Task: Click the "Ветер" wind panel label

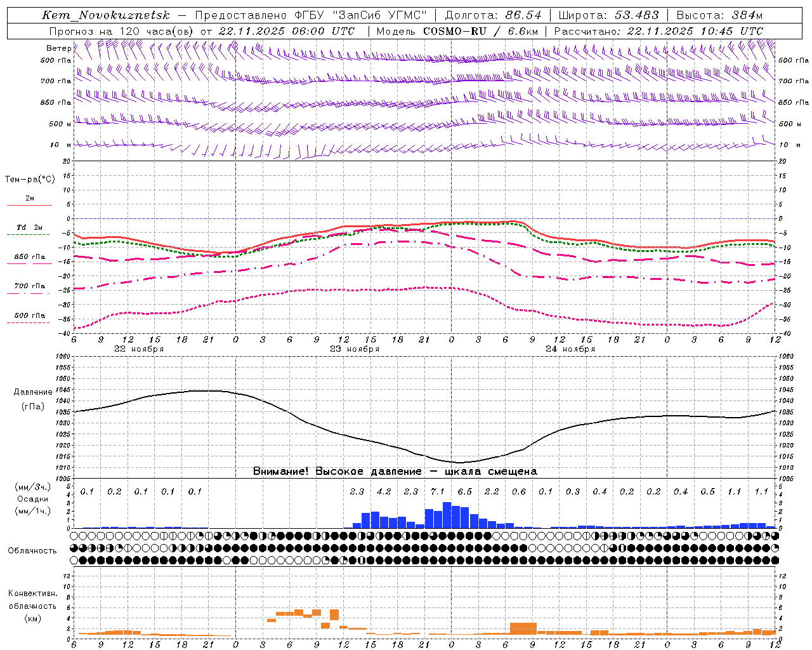Action: pos(59,48)
